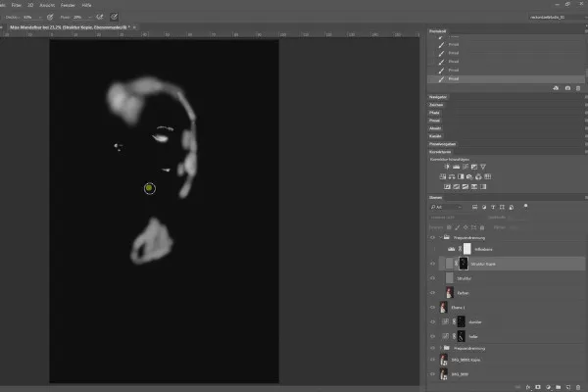
Task: Open the Hilfe menu
Action: (x=86, y=5)
